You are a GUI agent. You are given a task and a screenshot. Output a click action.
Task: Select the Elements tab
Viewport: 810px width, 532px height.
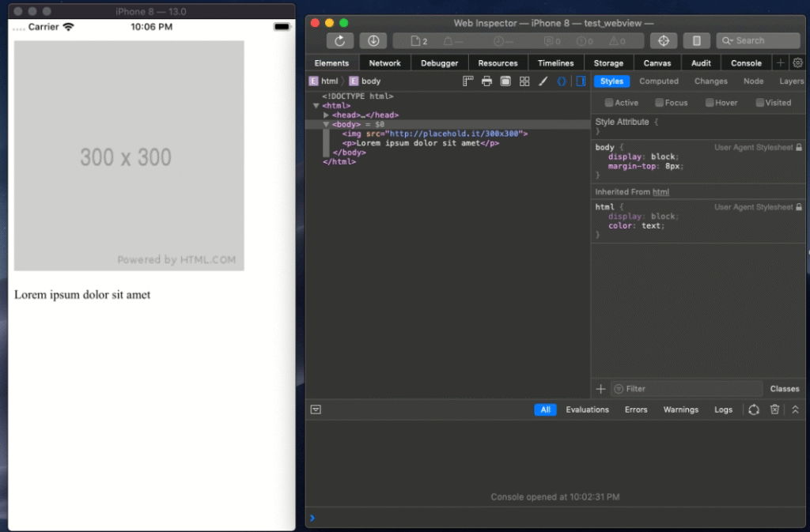(331, 63)
